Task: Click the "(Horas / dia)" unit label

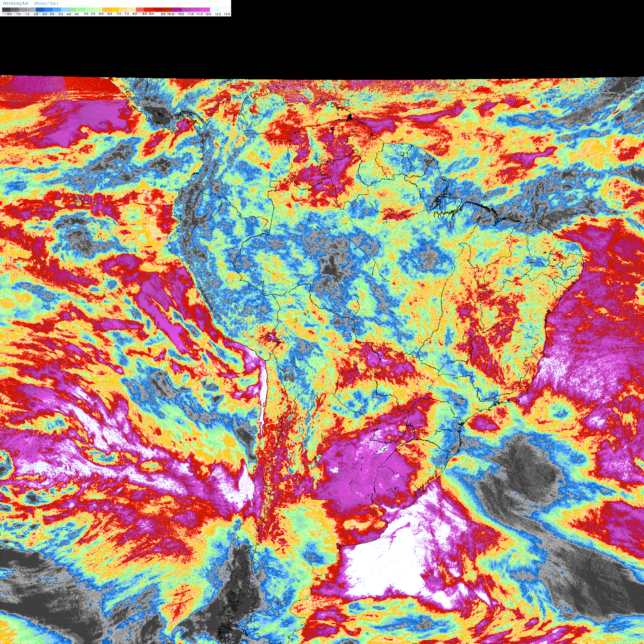Action: click(x=46, y=3)
